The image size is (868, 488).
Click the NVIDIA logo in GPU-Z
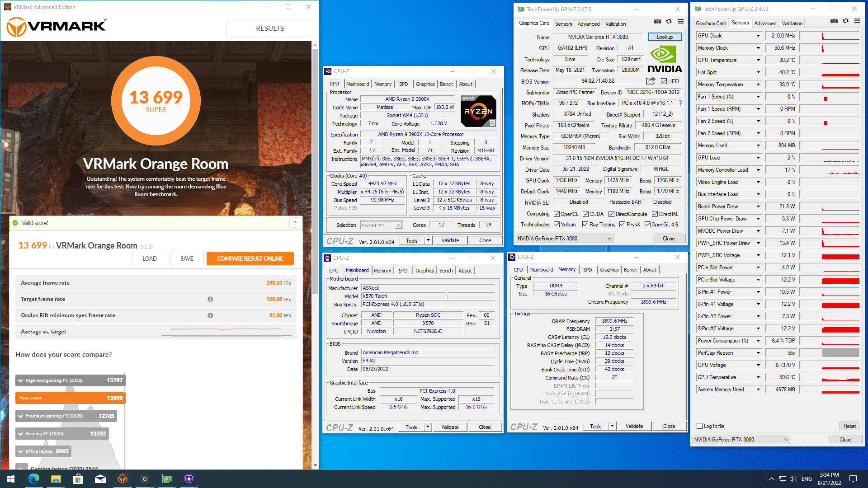pos(665,60)
